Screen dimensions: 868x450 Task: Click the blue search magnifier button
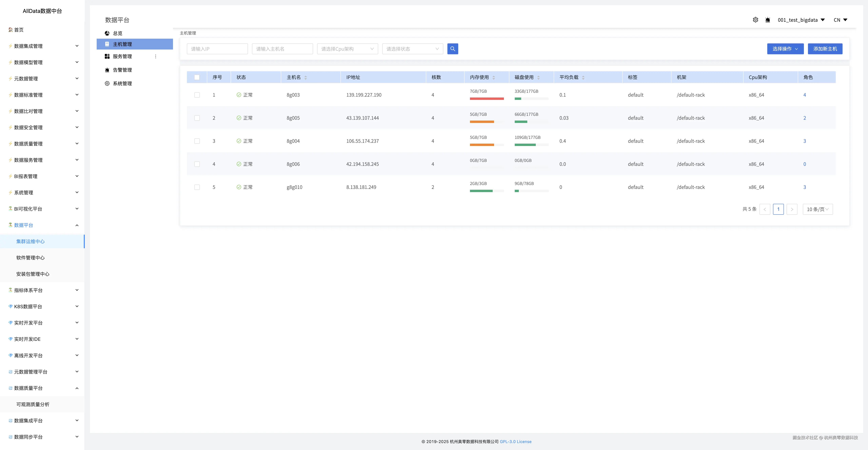[452, 49]
